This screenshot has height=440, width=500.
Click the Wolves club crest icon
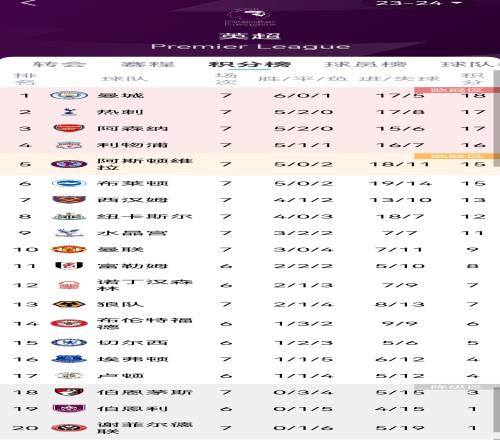click(x=69, y=304)
